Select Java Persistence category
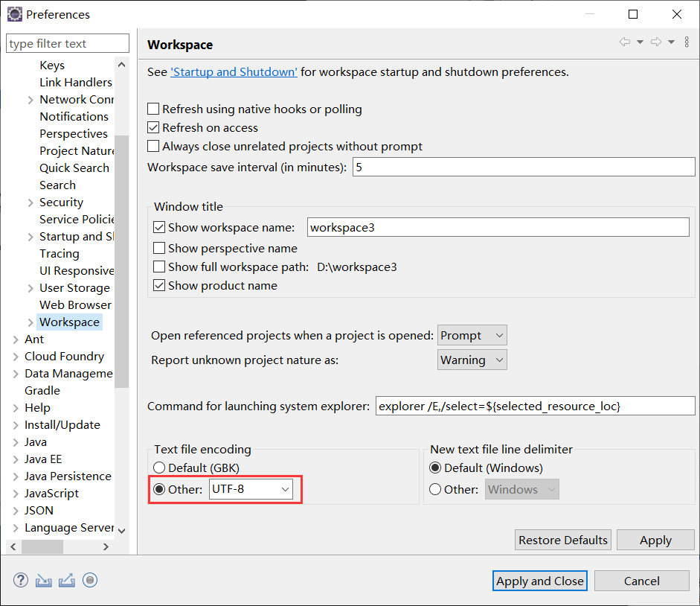The height and width of the screenshot is (606, 700). [x=68, y=476]
